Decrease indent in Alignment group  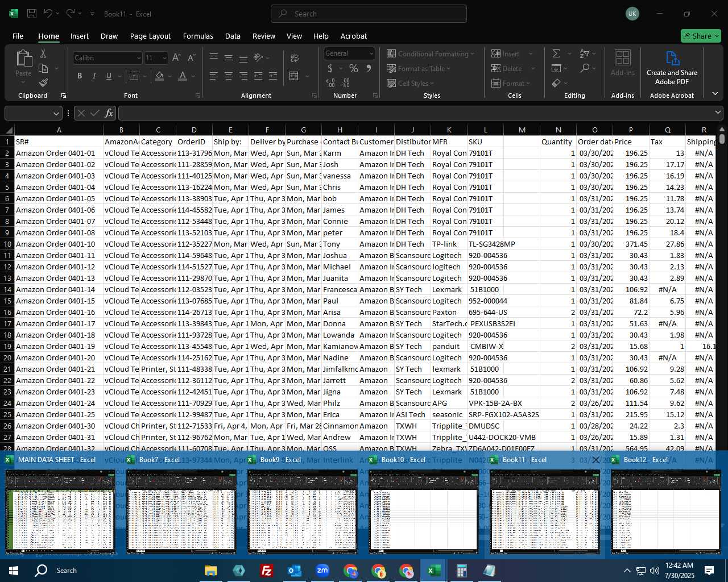tap(258, 76)
